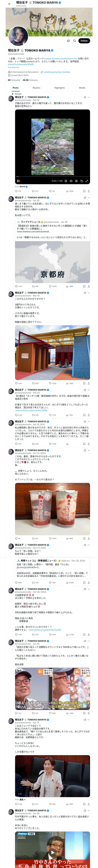
Task: Open more options on pinned post
Action: point(89,97)
